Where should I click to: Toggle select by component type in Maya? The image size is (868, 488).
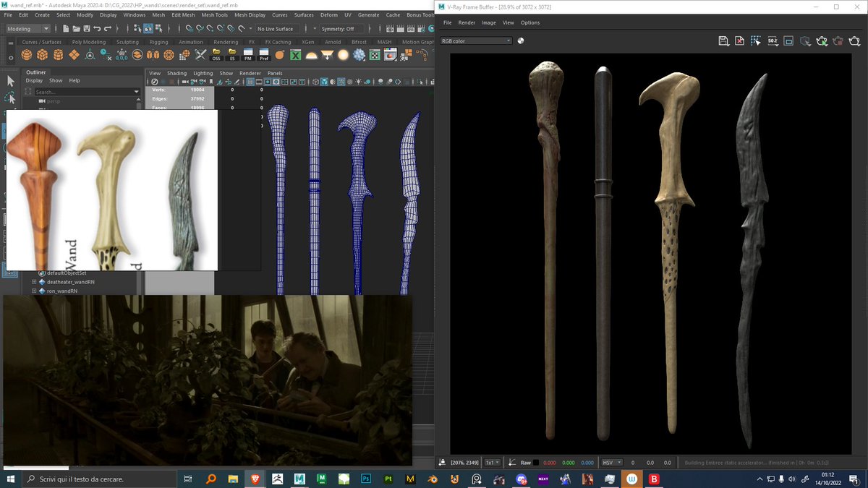pos(158,29)
